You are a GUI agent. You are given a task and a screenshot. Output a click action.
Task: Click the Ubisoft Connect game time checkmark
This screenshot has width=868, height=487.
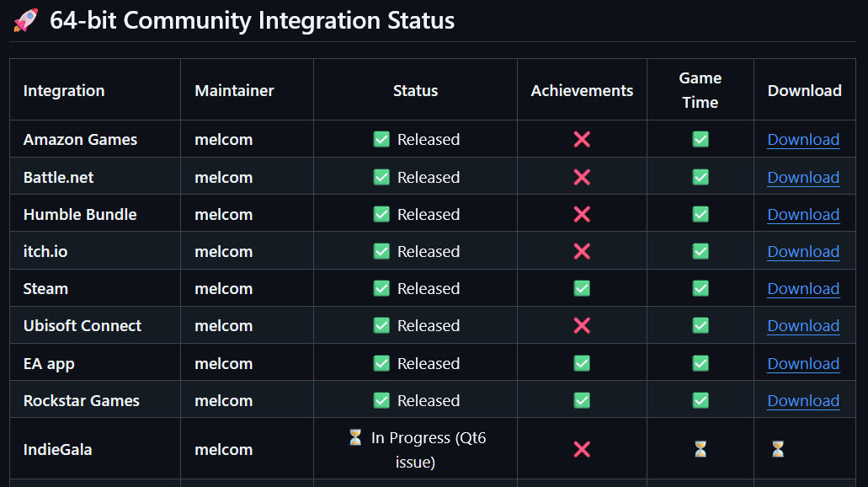700,325
